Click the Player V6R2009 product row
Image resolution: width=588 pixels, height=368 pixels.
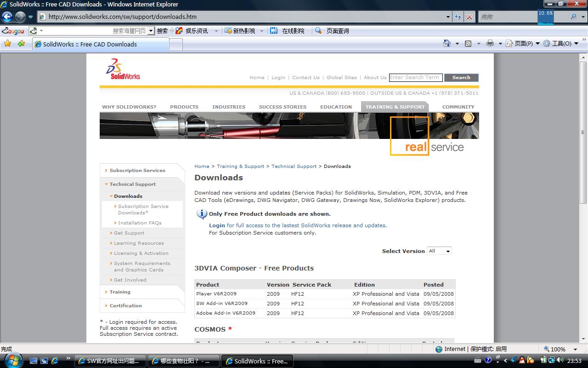325,294
